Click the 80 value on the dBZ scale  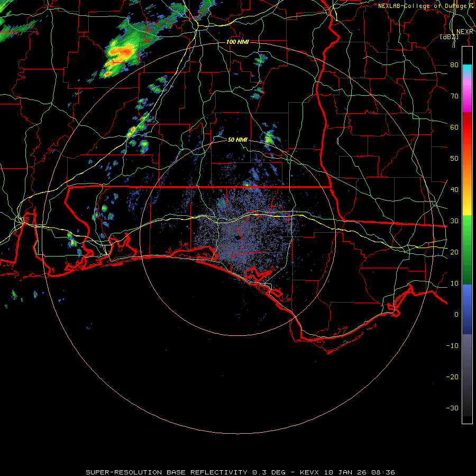454,65
